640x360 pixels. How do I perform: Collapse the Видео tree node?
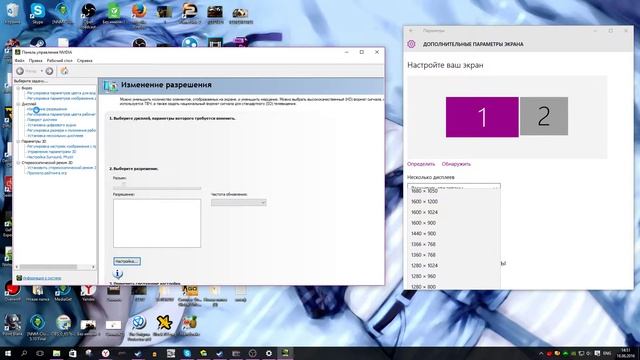point(18,88)
